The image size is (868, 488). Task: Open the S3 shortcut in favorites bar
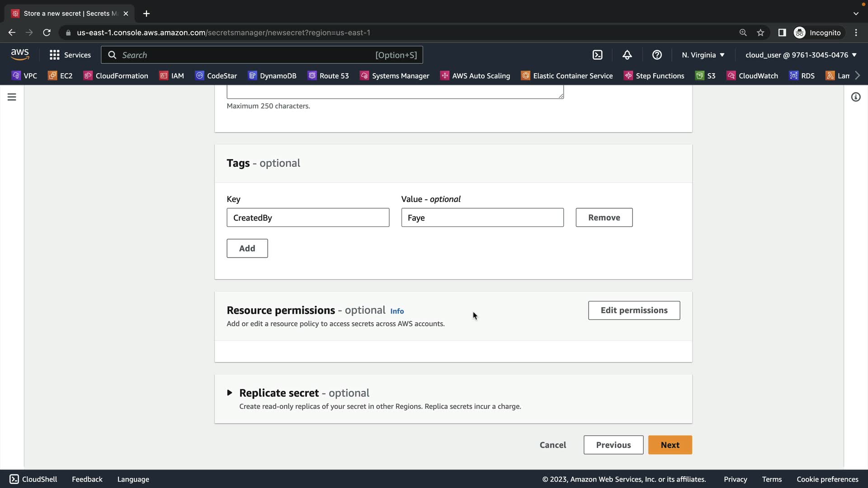pos(706,75)
